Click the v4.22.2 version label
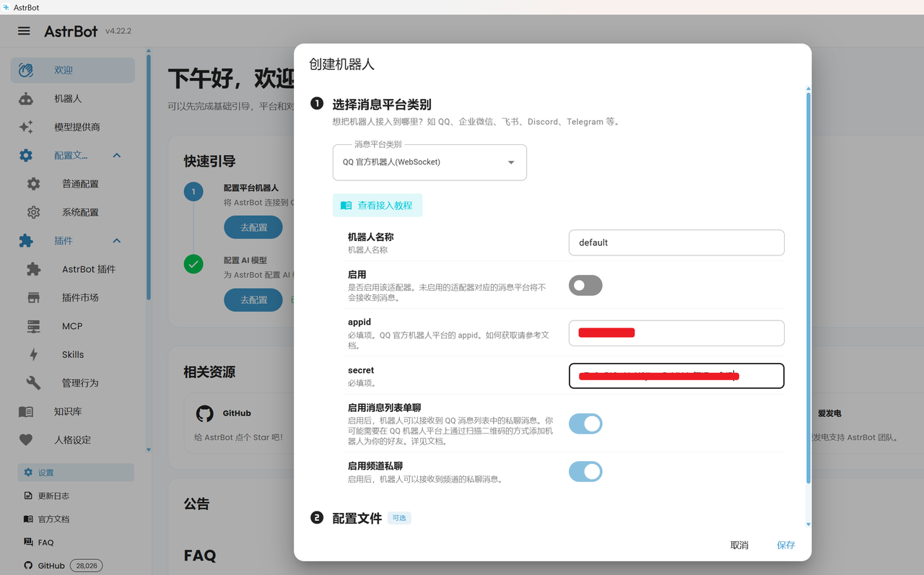This screenshot has width=924, height=575. coord(118,32)
